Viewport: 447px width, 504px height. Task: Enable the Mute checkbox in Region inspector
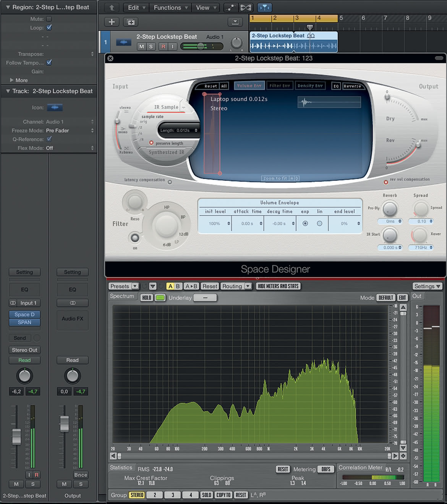pyautogui.click(x=49, y=19)
